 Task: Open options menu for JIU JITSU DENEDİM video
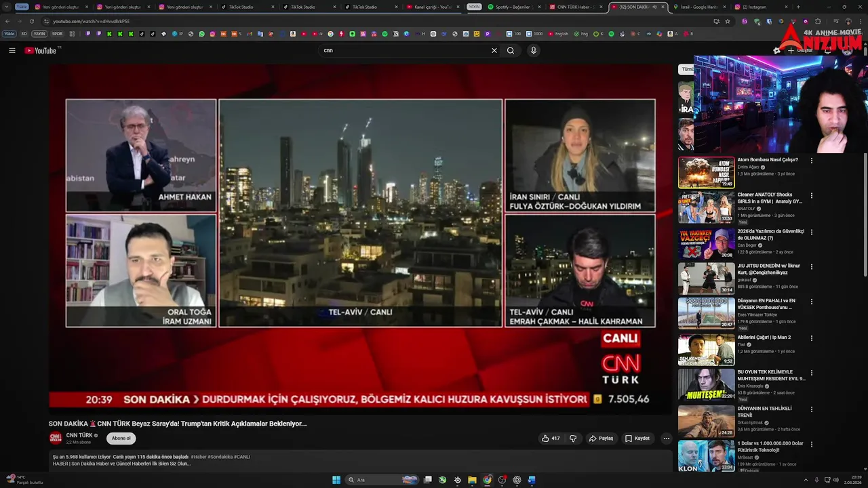click(812, 267)
